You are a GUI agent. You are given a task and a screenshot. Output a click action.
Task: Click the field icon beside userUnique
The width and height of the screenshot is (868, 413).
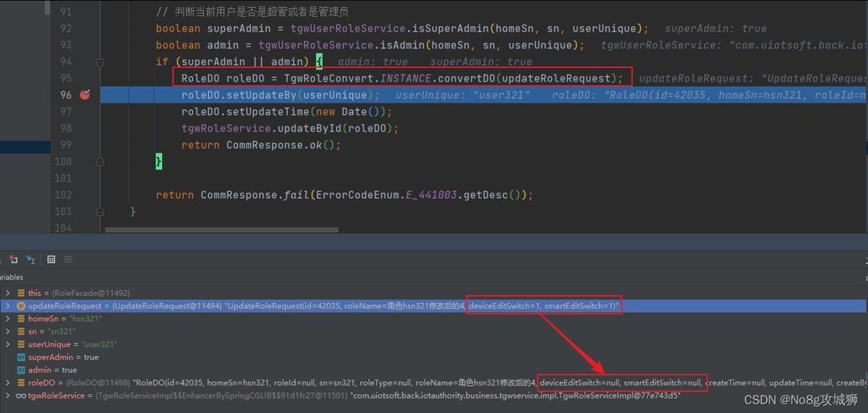21,344
